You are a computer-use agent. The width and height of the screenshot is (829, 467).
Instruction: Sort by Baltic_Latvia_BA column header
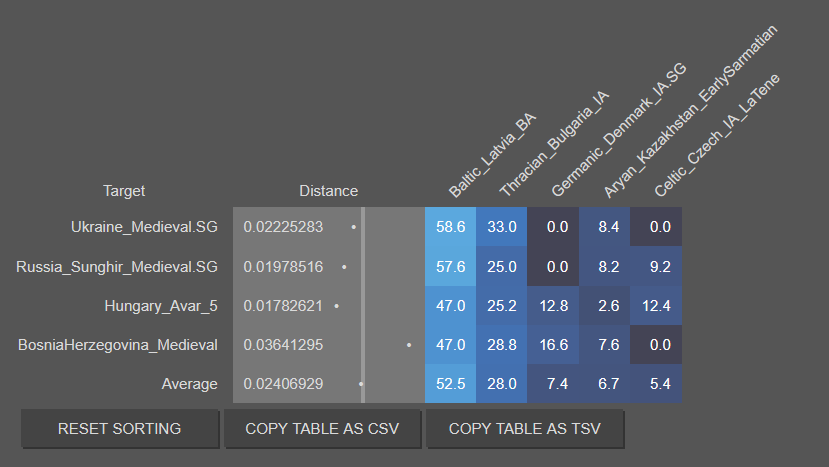pyautogui.click(x=492, y=155)
